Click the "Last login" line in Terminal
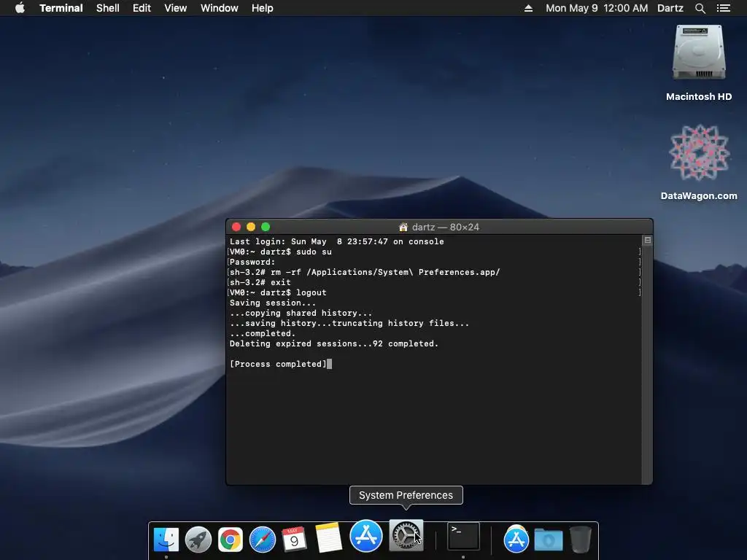The height and width of the screenshot is (560, 747). [x=337, y=241]
